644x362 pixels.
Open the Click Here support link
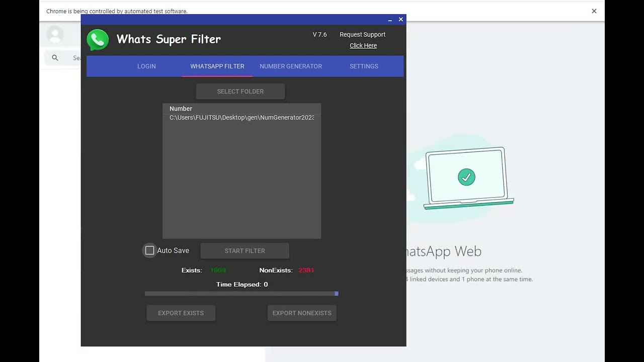click(x=363, y=46)
